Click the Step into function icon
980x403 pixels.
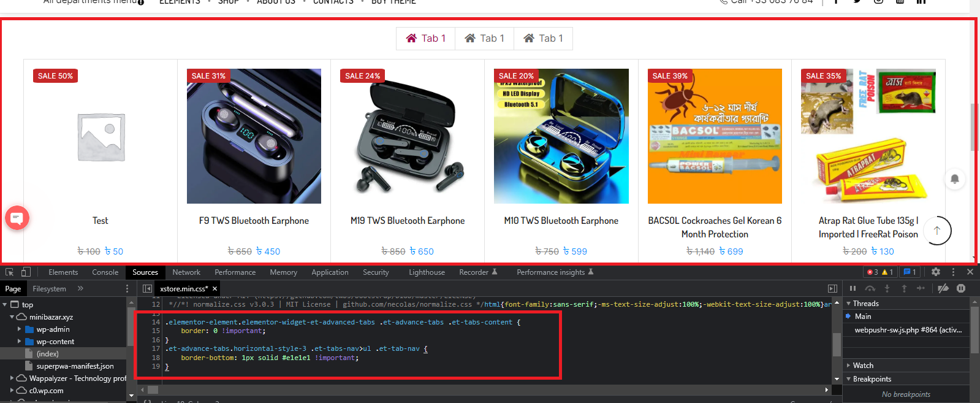click(887, 288)
